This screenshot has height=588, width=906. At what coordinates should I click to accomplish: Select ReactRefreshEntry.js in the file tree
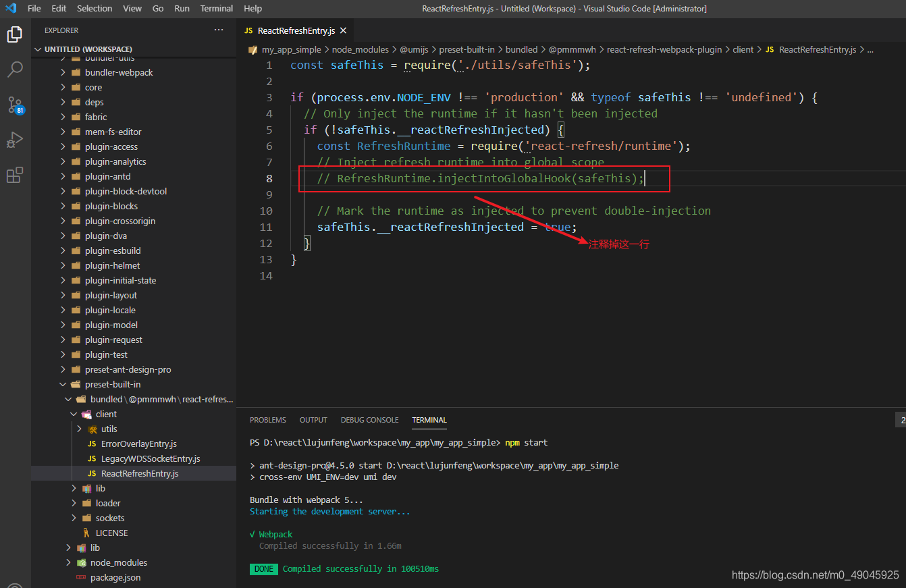[134, 473]
